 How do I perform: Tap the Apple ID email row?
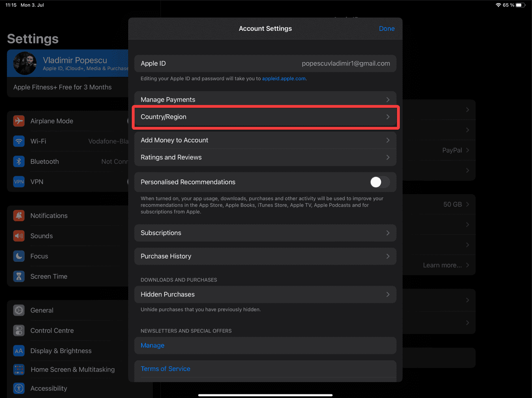point(265,64)
